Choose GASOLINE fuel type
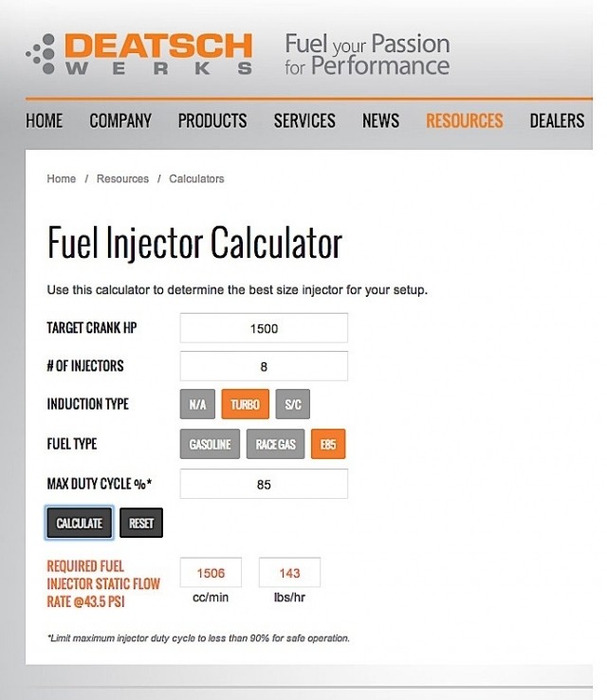 coord(210,444)
